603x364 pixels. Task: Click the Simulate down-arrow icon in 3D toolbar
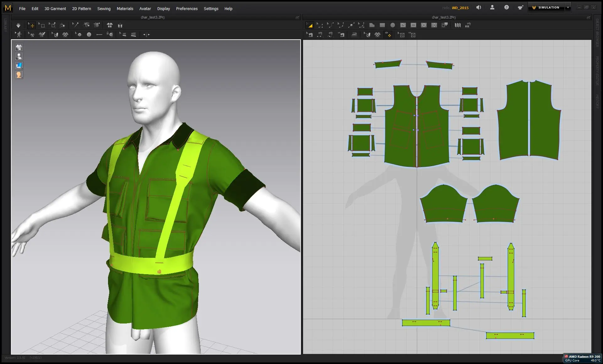[18, 25]
